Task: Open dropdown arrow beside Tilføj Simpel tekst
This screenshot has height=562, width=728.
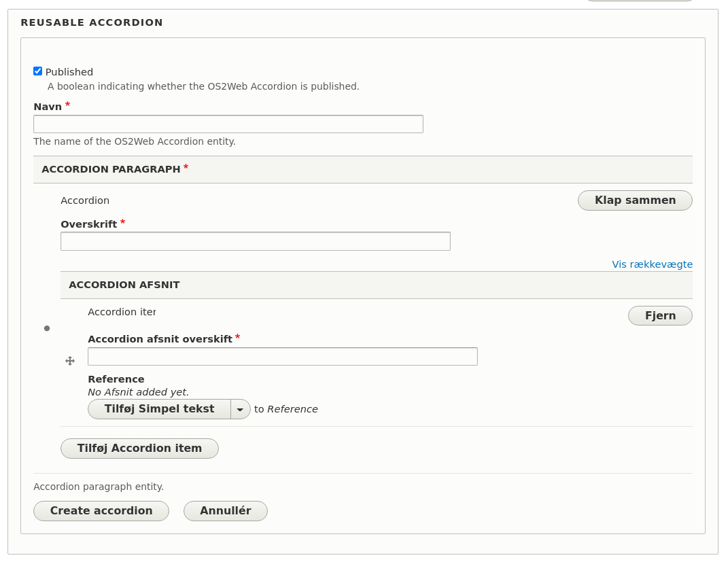Action: coord(241,409)
